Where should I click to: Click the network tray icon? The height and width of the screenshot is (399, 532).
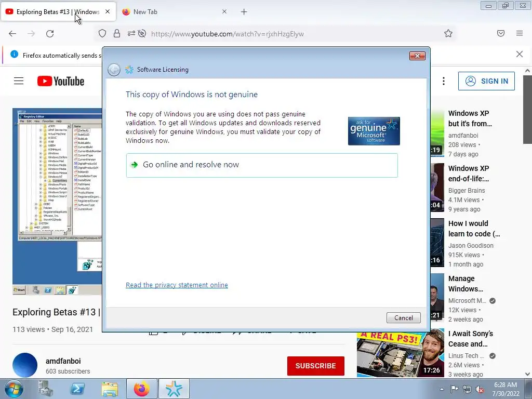(467, 389)
